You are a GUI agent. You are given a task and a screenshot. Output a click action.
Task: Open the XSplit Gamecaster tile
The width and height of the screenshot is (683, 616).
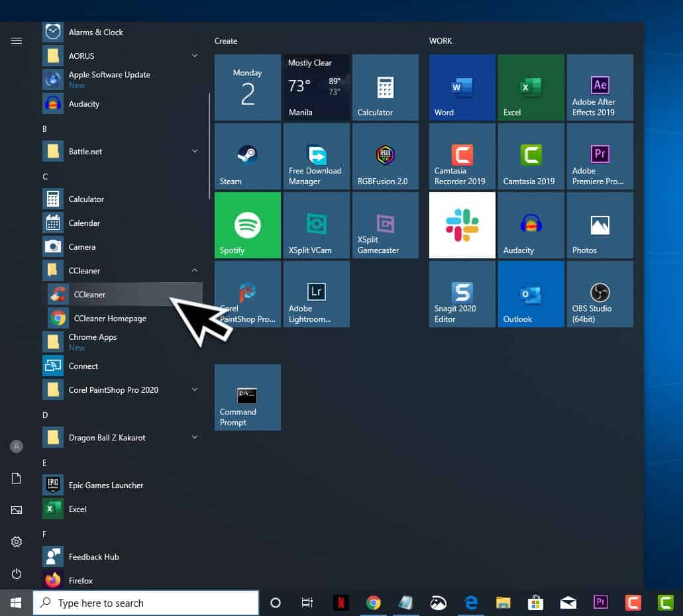(386, 225)
